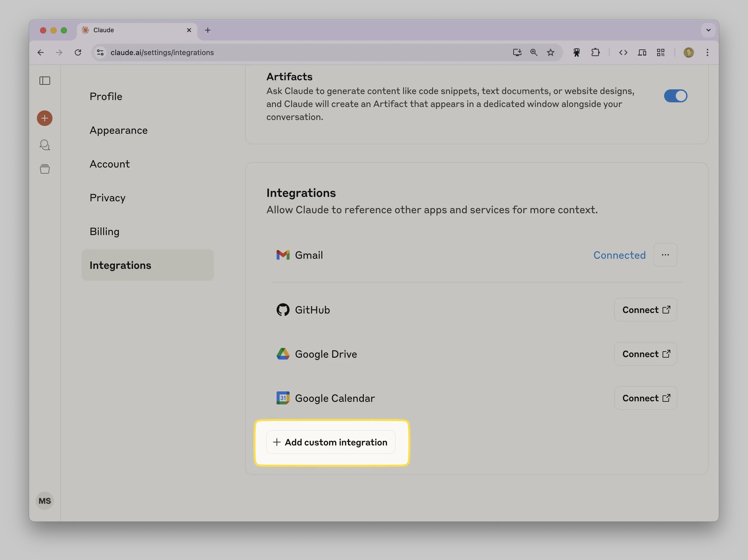Expand the tab search chevron
The height and width of the screenshot is (560, 748).
(708, 30)
